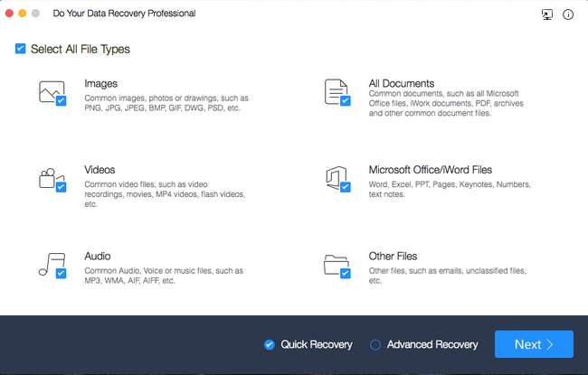Open the remote screen icon in title bar
Image resolution: width=588 pixels, height=375 pixels.
pos(547,14)
